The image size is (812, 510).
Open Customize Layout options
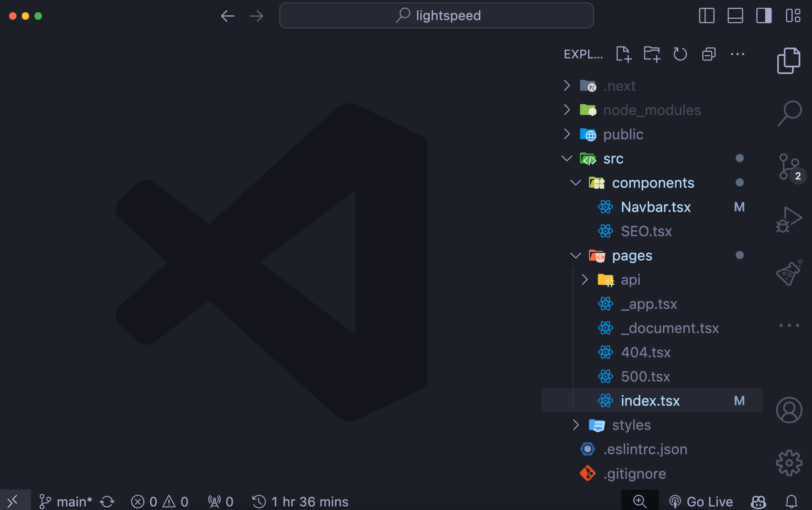tap(793, 16)
